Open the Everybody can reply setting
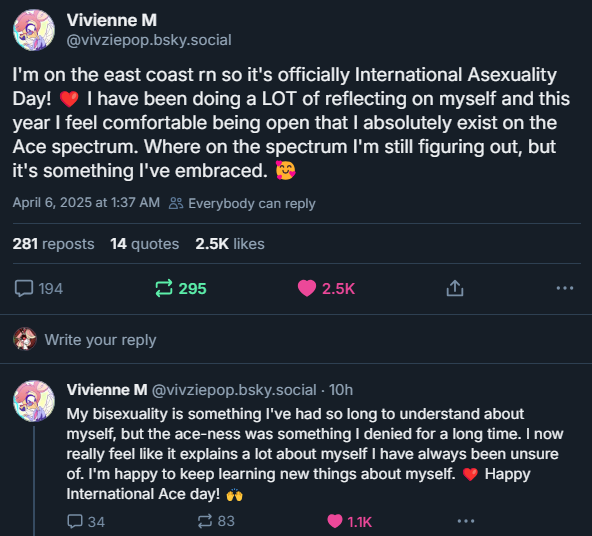Image resolution: width=592 pixels, height=536 pixels. (242, 203)
